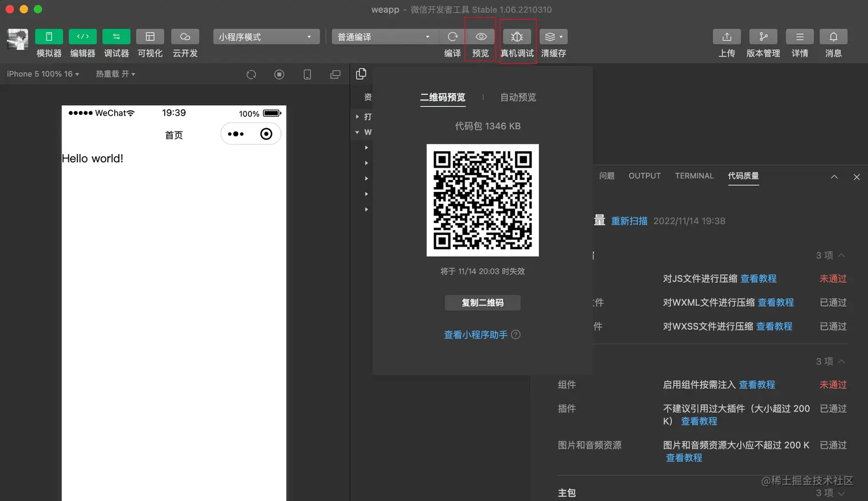Click the compile (编译) refresh icon
This screenshot has width=868, height=501.
pyautogui.click(x=452, y=37)
